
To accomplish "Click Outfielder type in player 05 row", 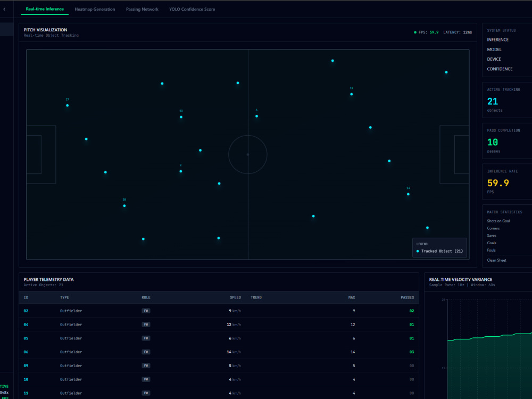I will [x=71, y=338].
